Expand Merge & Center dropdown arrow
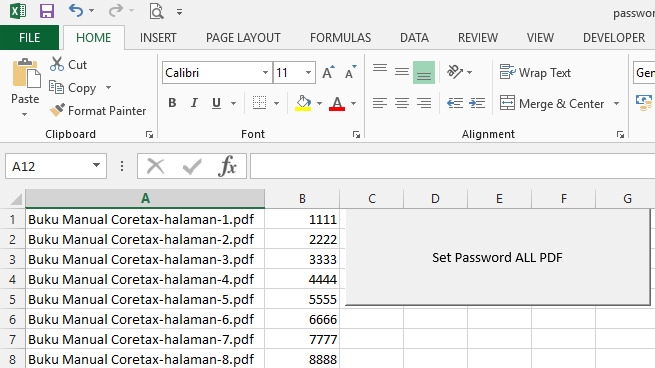The image size is (655, 368). point(617,103)
